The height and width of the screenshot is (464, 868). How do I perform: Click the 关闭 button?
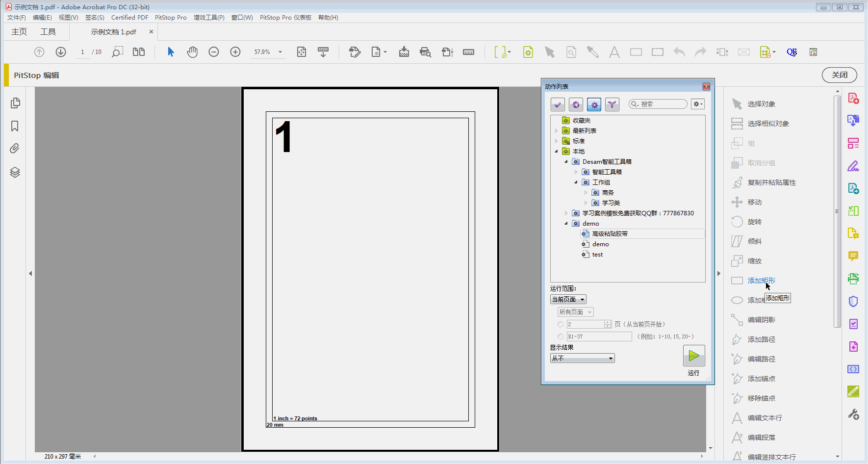coord(839,75)
